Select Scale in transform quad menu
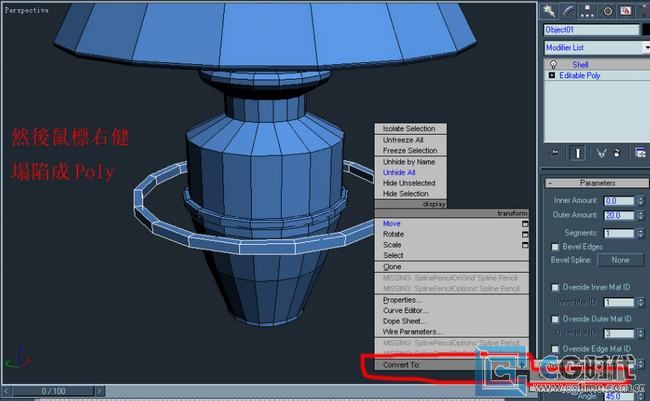The image size is (650, 401). [x=392, y=245]
